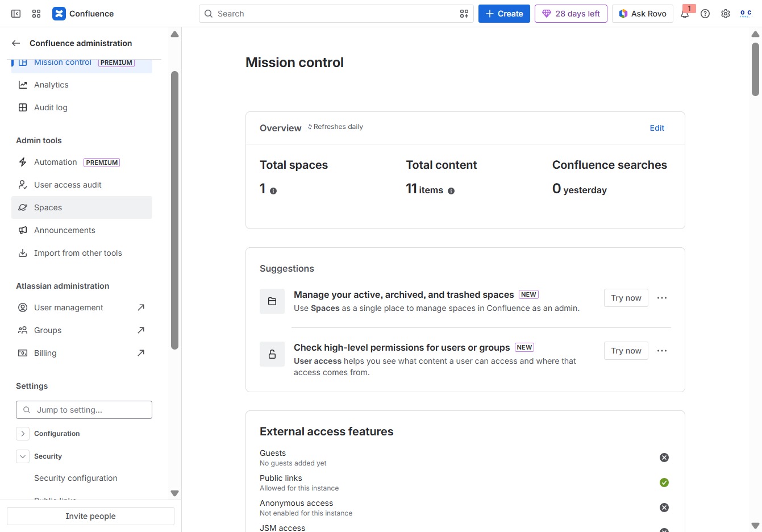Click the main page scrollbar thumb

[x=755, y=68]
